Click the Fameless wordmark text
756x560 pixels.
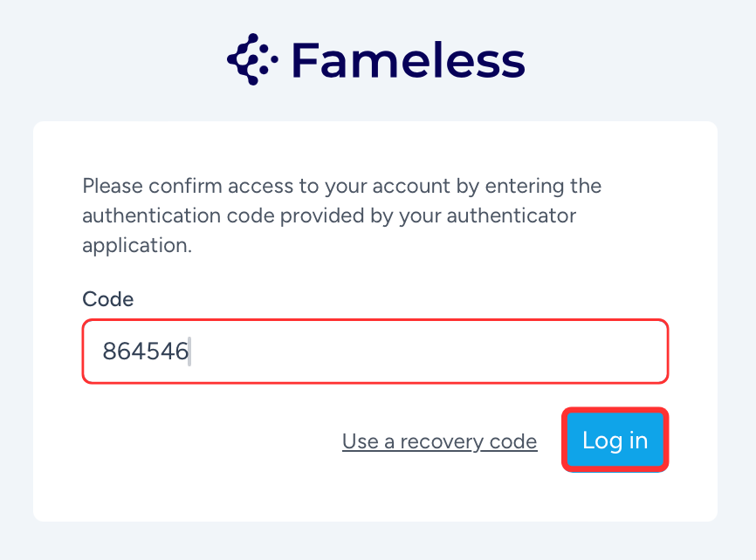click(408, 60)
